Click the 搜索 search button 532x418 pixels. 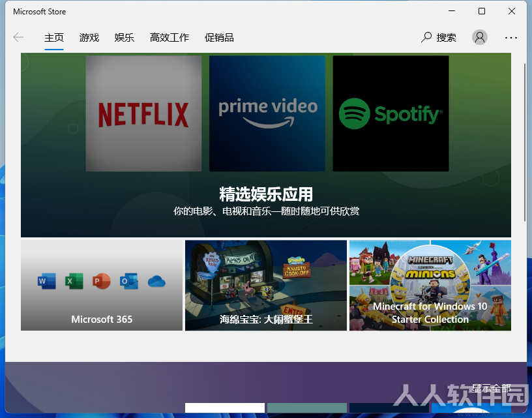click(x=439, y=37)
